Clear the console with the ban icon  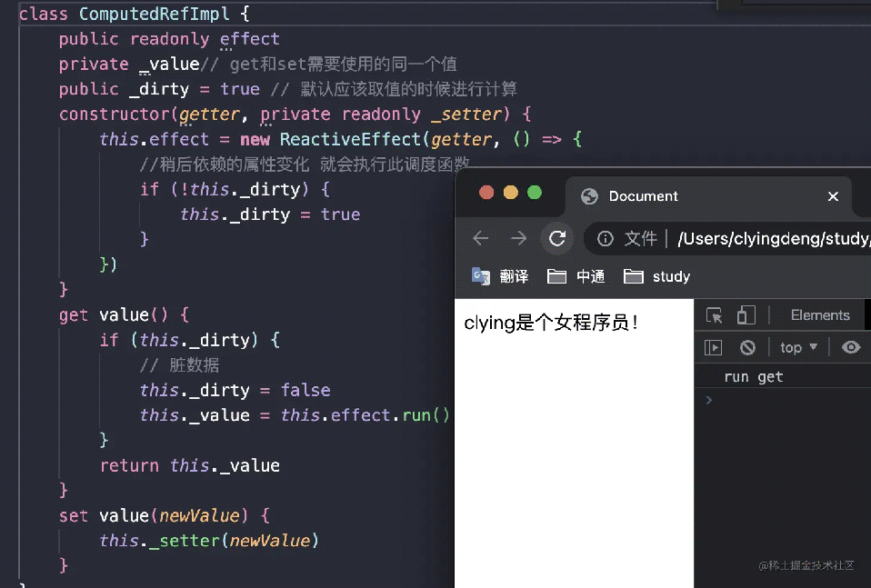tap(747, 347)
